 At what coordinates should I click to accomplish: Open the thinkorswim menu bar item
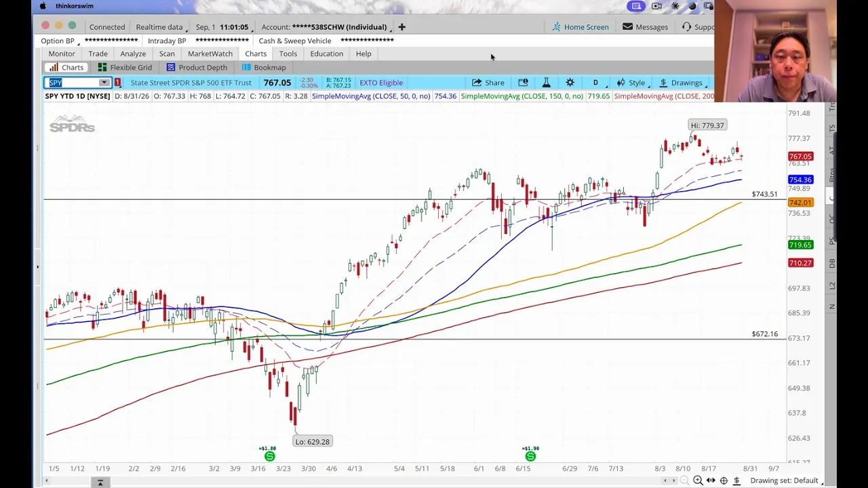pyautogui.click(x=75, y=6)
